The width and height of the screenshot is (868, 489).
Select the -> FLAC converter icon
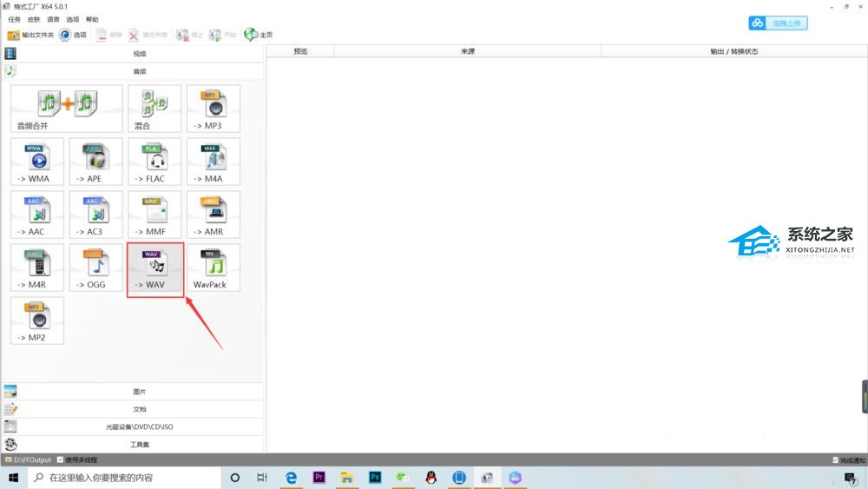tap(155, 162)
